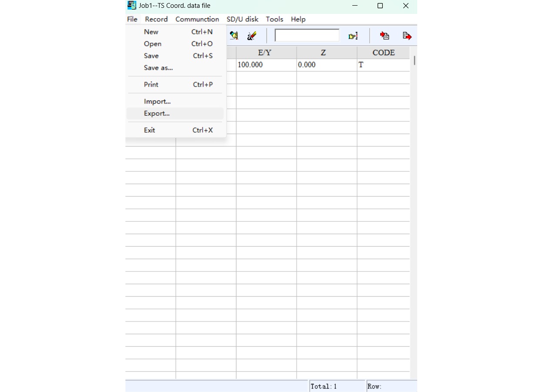Open the SD/U disk menu
The height and width of the screenshot is (392, 550).
click(x=243, y=19)
